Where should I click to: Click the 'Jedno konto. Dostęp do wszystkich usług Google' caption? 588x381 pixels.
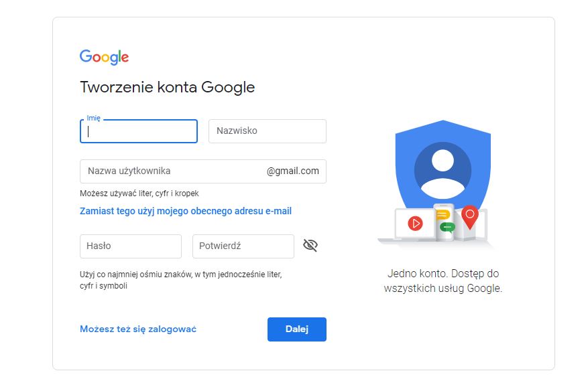coord(443,281)
